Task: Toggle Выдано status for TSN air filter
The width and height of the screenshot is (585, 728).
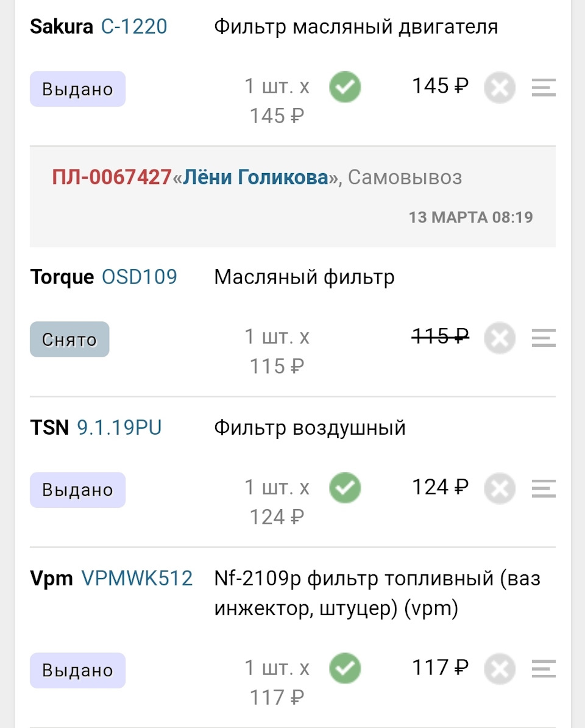Action: 77,490
